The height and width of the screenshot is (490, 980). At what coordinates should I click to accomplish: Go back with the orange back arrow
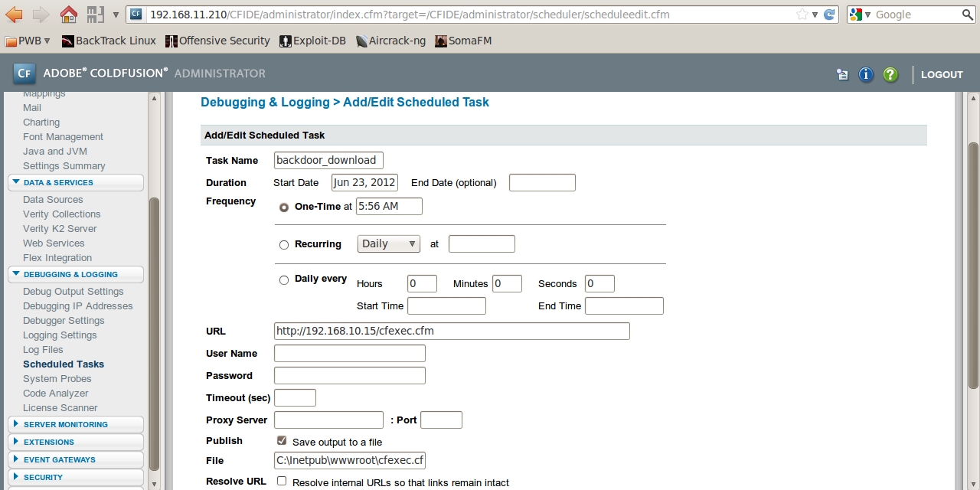pos(15,14)
